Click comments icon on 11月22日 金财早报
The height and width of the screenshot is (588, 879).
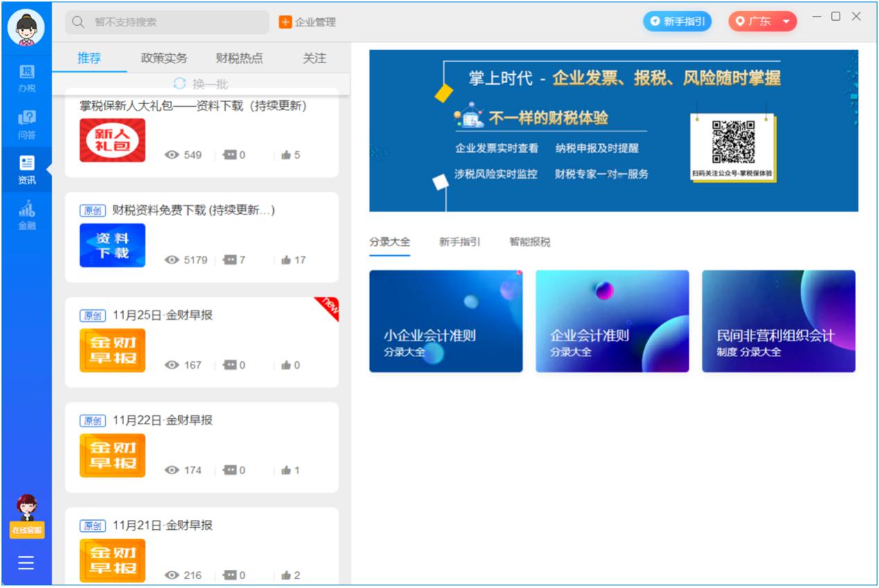point(229,470)
